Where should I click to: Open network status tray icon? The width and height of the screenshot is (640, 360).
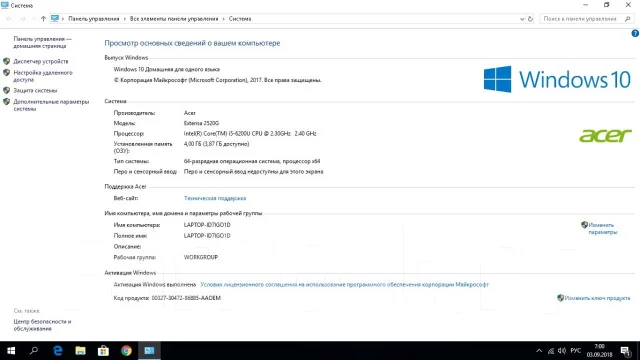(x=551, y=351)
